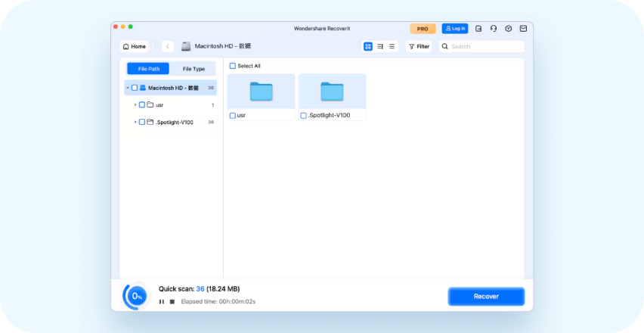Screen dimensions: 644x333
Task: Check the Macintosh HD tree checkbox
Action: [135, 88]
